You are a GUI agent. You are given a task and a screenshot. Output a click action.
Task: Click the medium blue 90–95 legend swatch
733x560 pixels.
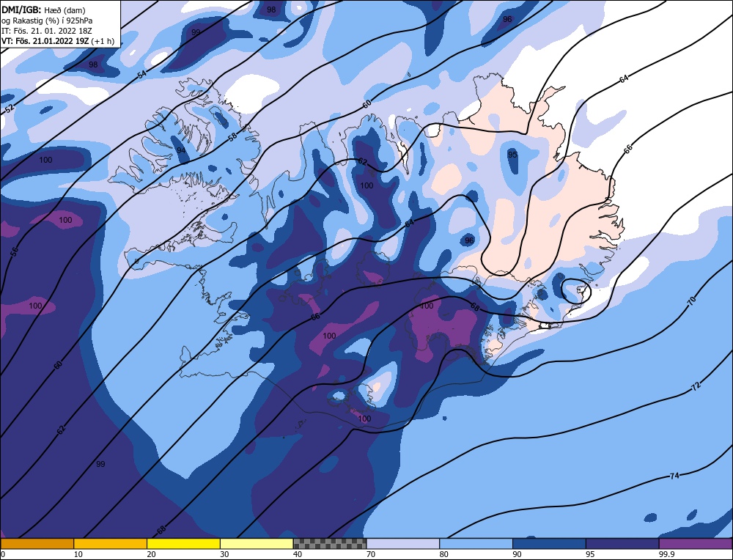coord(549,544)
